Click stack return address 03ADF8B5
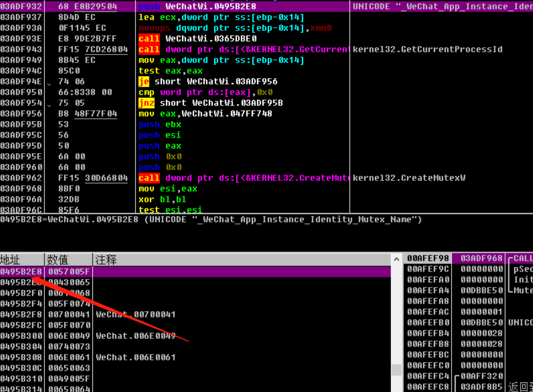This screenshot has height=392, width=533. [x=482, y=387]
